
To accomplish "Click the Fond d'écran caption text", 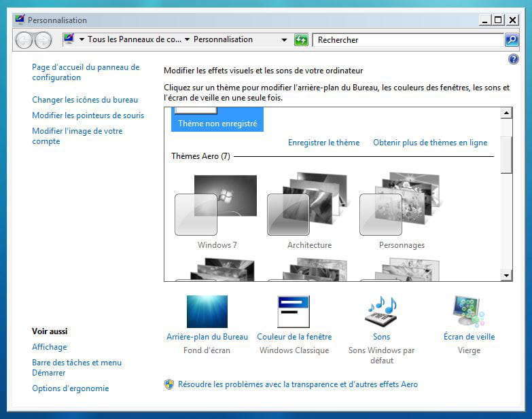I will coord(207,350).
